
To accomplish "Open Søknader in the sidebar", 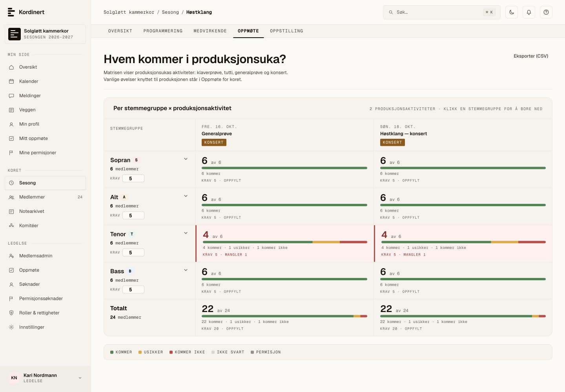I will point(46,285).
